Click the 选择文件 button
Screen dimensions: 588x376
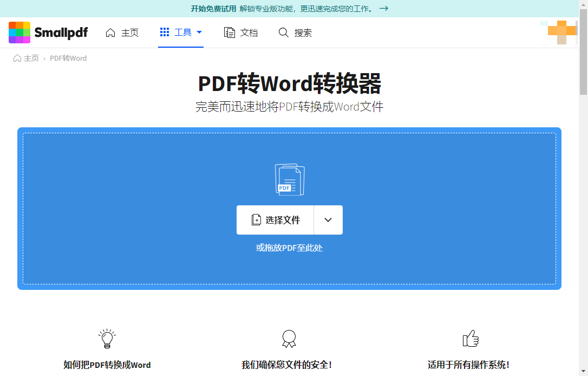(275, 219)
